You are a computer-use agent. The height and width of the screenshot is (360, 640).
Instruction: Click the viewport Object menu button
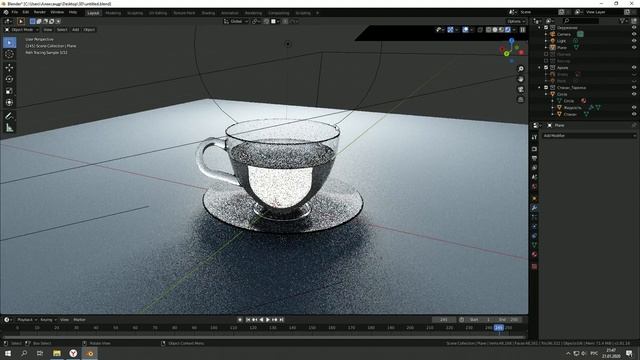pos(89,30)
